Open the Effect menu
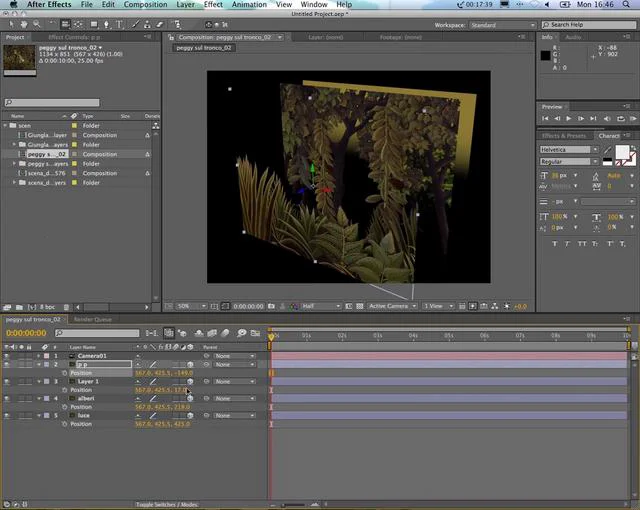 pyautogui.click(x=213, y=4)
